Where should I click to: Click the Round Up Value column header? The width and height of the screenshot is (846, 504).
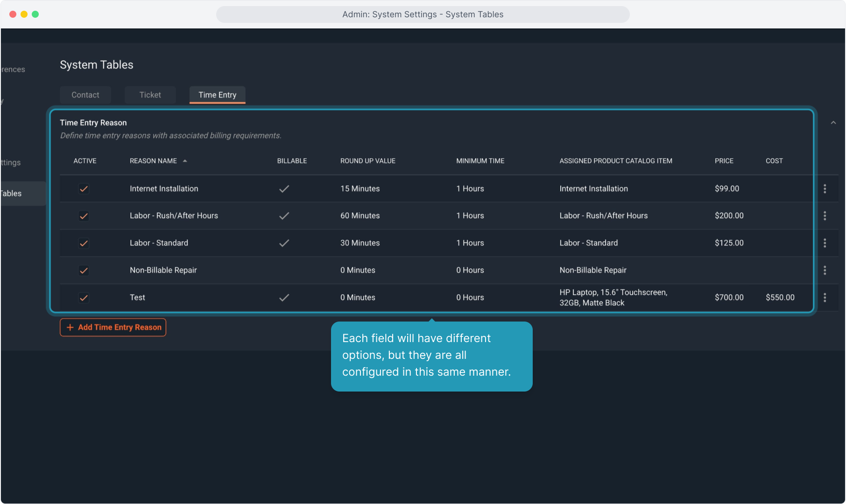tap(367, 161)
